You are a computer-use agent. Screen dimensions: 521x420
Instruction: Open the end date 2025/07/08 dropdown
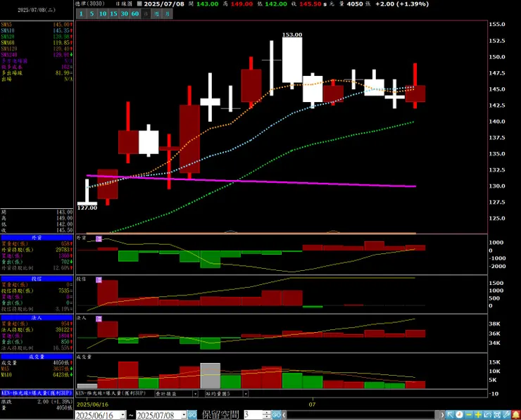pos(184,415)
